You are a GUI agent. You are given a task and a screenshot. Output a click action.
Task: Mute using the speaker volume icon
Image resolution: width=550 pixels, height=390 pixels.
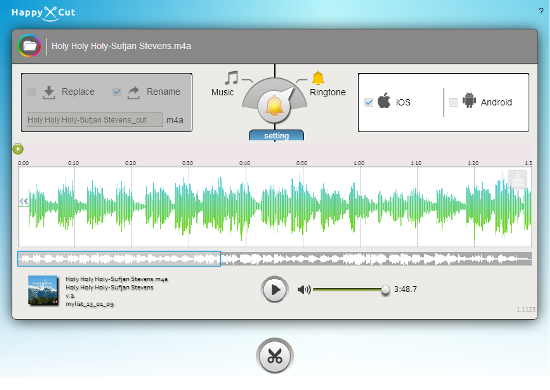(x=304, y=289)
